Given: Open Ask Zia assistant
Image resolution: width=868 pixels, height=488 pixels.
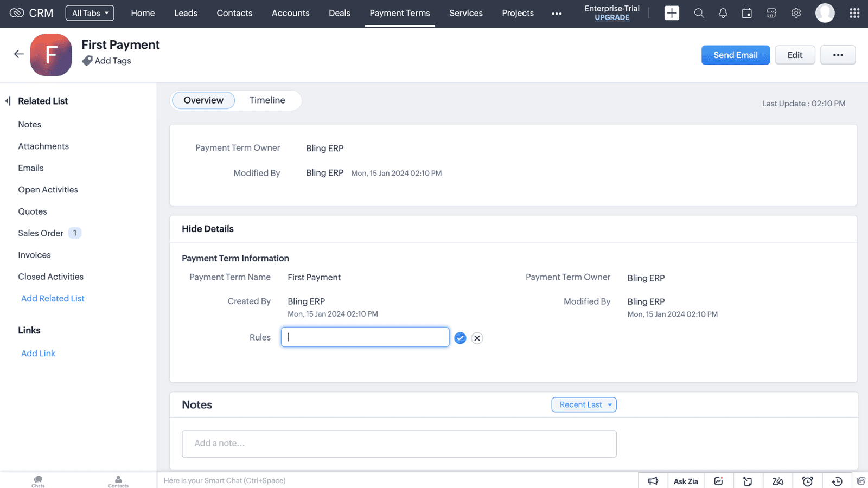Looking at the screenshot, I should 685,481.
